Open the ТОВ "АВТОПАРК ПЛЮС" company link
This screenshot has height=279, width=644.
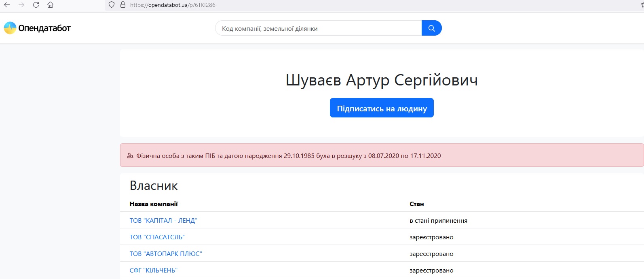[x=166, y=254]
